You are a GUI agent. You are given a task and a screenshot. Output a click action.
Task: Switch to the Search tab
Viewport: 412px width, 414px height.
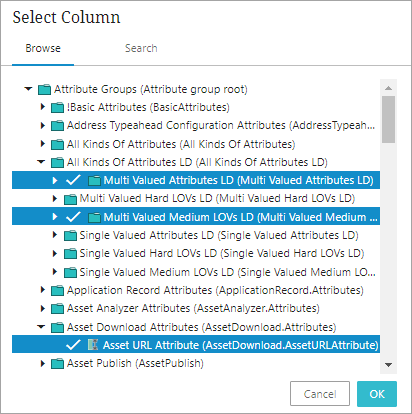coord(141,48)
